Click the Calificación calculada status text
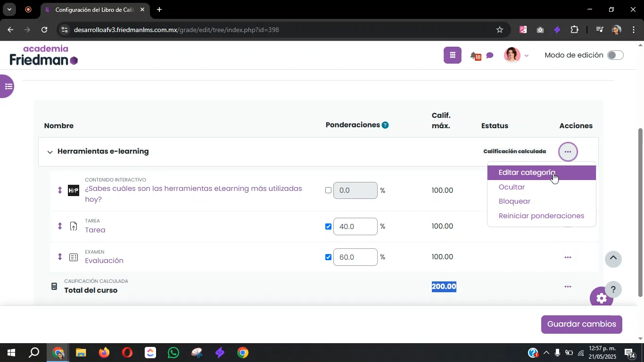This screenshot has height=362, width=644. 514,151
